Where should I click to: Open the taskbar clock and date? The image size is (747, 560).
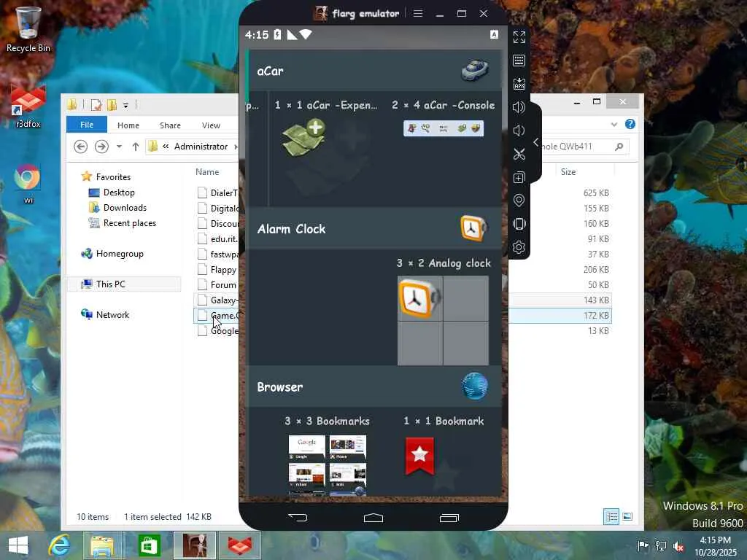715,545
